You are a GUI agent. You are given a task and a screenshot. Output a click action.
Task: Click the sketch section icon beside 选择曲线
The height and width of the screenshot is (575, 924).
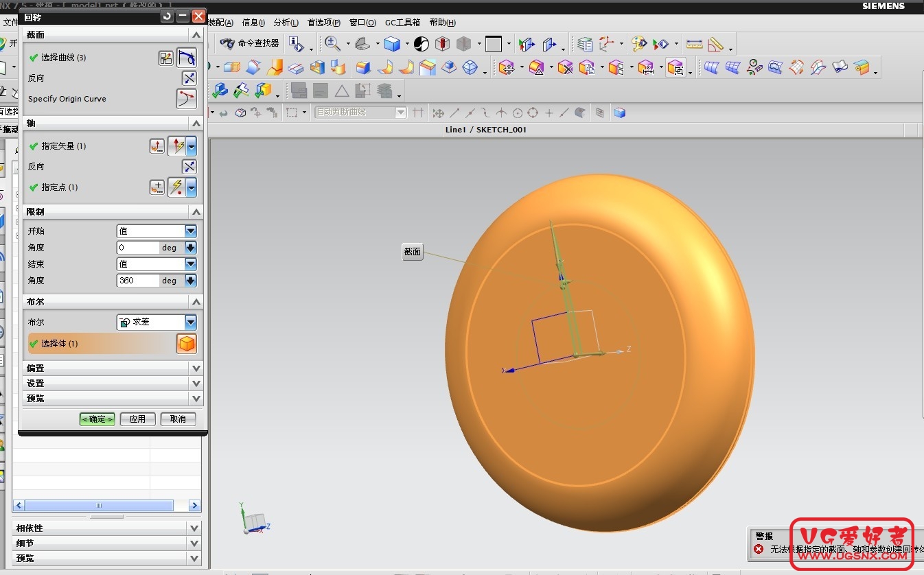(x=165, y=58)
